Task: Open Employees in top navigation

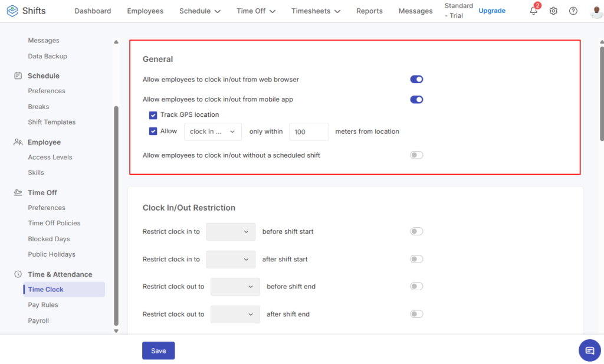Action: (145, 11)
